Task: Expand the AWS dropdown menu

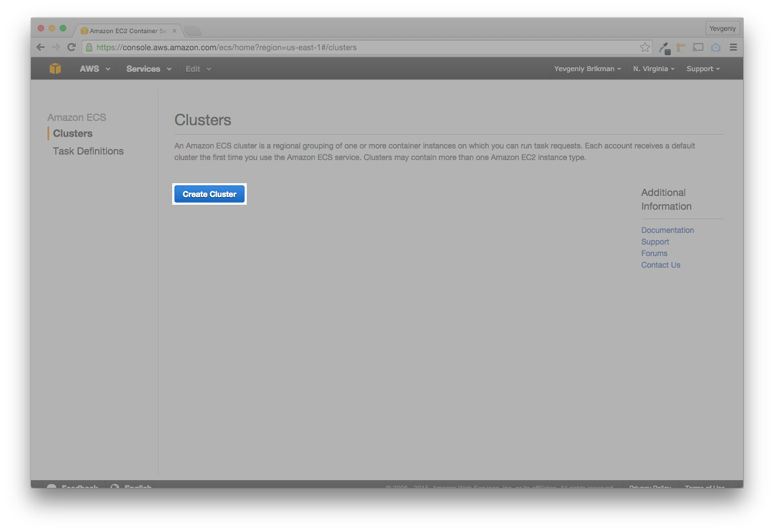Action: tap(95, 69)
